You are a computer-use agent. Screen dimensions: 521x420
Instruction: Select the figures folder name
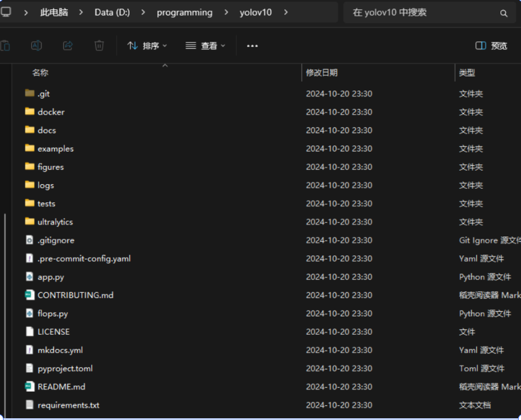51,167
